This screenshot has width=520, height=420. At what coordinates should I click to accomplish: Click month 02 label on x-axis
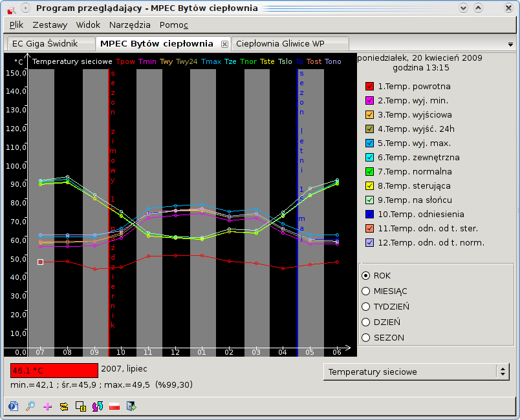pos(229,352)
